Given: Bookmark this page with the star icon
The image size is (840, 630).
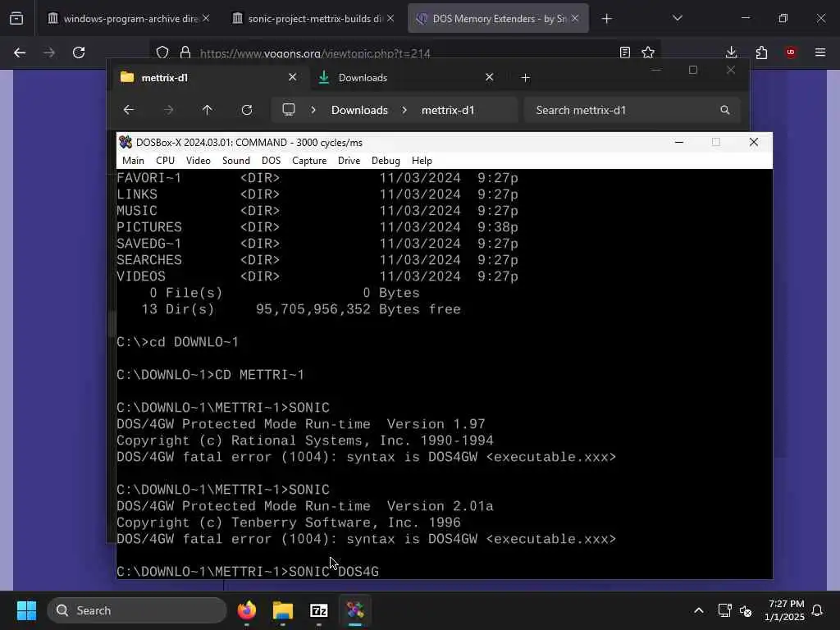Looking at the screenshot, I should point(648,52).
